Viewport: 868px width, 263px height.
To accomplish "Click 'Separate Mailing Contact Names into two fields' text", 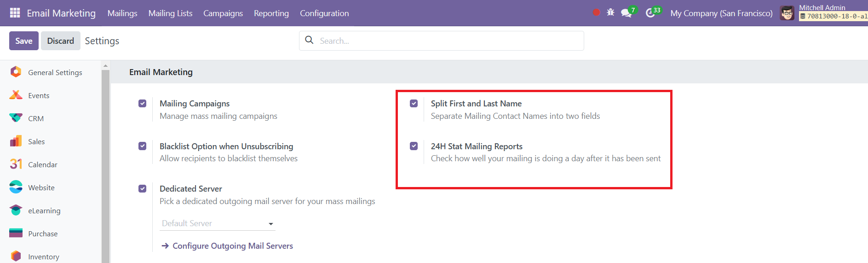I will tap(515, 116).
